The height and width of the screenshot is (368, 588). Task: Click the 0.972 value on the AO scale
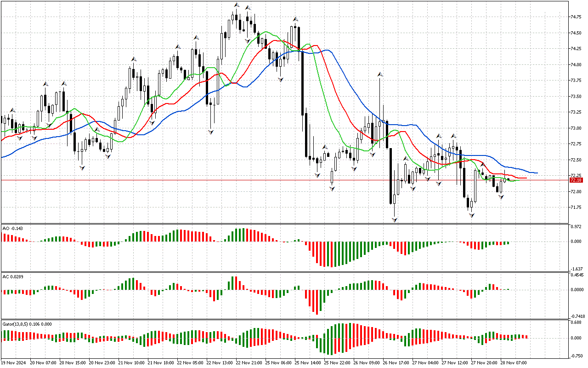pyautogui.click(x=576, y=228)
